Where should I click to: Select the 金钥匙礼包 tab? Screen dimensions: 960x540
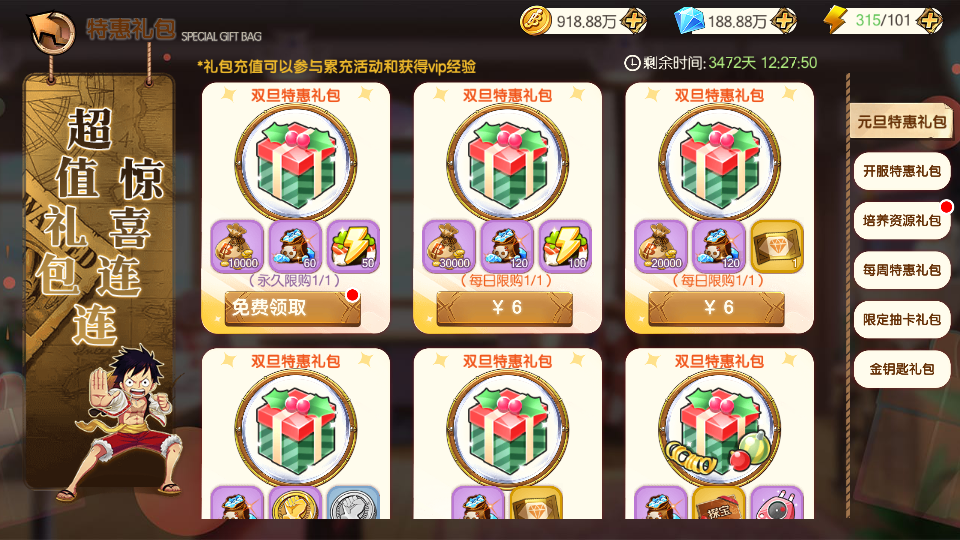(902, 369)
